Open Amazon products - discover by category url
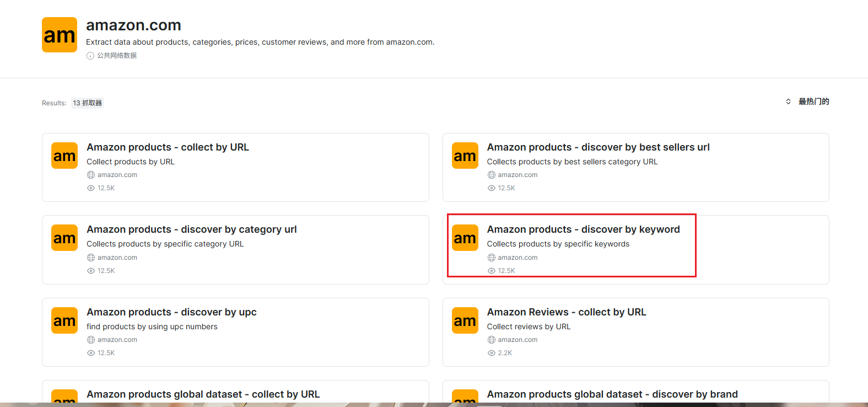Viewport: 868px width, 407px height. click(x=192, y=229)
